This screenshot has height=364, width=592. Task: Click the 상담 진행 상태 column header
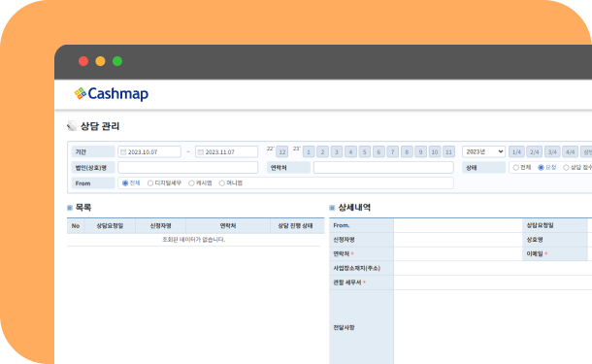(296, 226)
